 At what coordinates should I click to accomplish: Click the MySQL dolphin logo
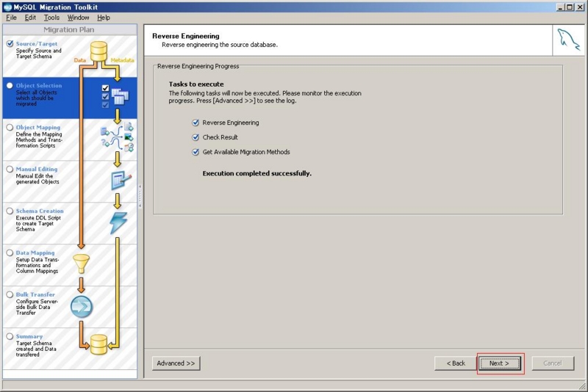coord(567,40)
